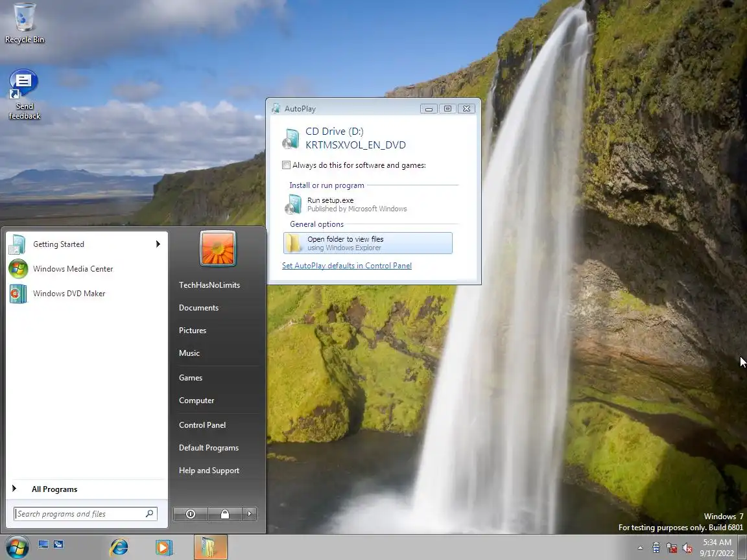The height and width of the screenshot is (560, 747).
Task: Open Computer from the Start menu
Action: 196,401
